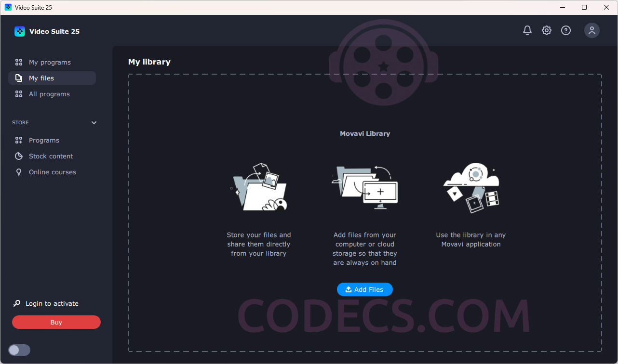This screenshot has height=364, width=618.
Task: Maximize the Video Suite 25 window
Action: [x=584, y=7]
